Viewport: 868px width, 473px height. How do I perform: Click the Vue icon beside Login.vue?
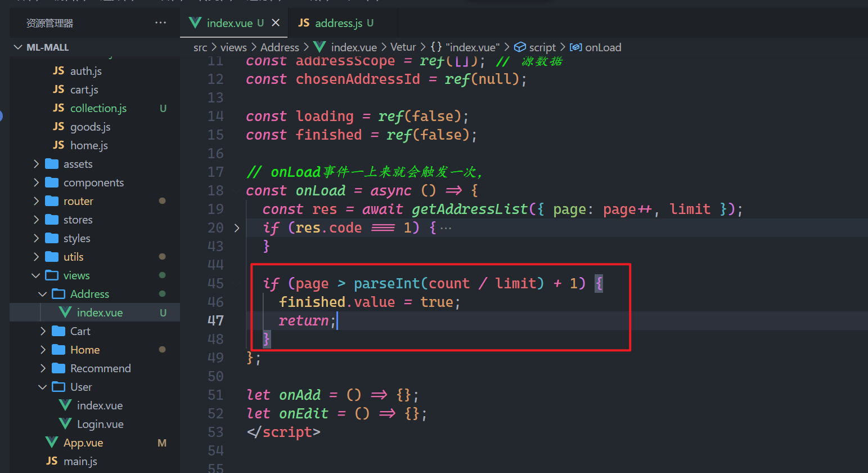(x=65, y=423)
